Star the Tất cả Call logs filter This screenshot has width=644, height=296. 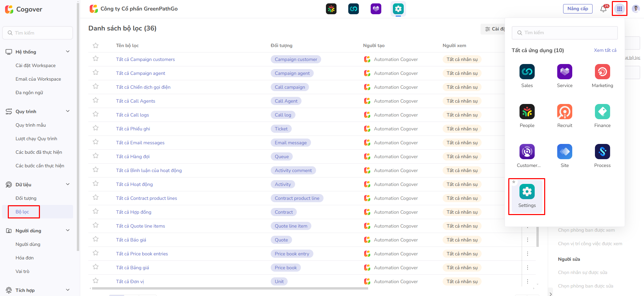point(96,114)
